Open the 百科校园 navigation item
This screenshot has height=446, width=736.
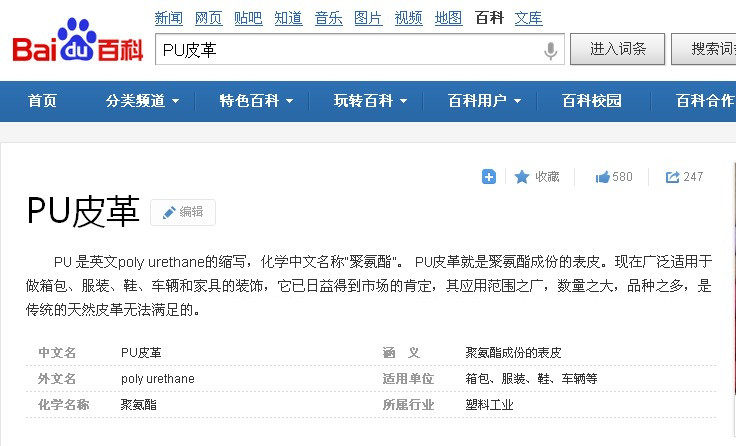tap(592, 101)
